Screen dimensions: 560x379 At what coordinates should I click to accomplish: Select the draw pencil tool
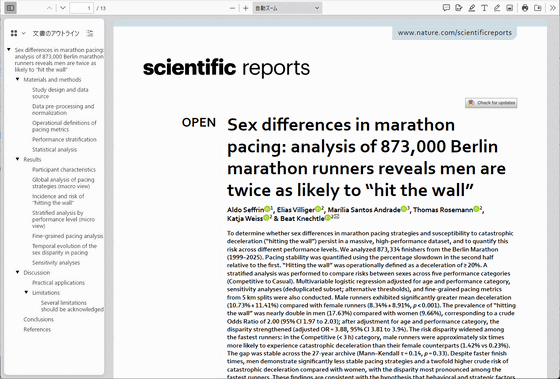tap(497, 8)
